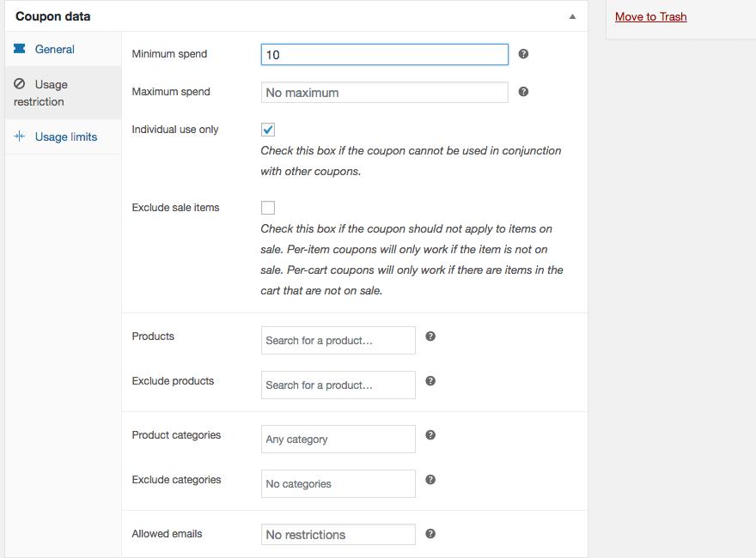This screenshot has height=558, width=756.
Task: Click the help icon next to Exclude products
Action: 430,381
